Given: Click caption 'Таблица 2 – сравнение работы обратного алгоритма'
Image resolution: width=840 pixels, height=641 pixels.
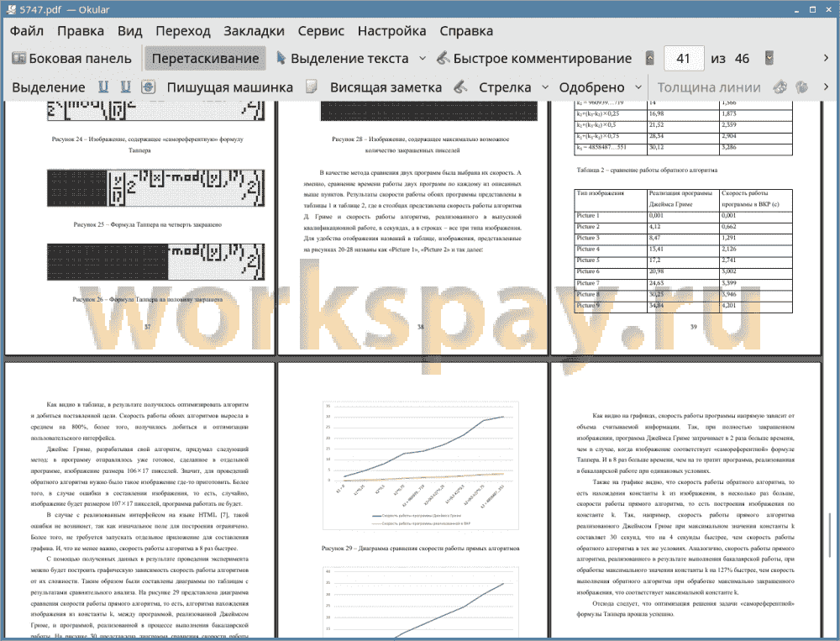Looking at the screenshot, I should 647,170.
